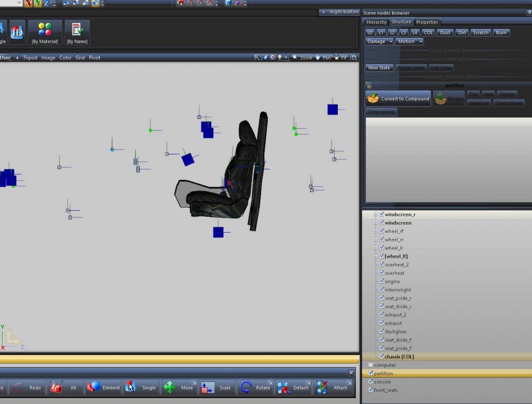Screen dimensions: 532x404
Task: Enable the computer node checkbox
Action: [371, 365]
